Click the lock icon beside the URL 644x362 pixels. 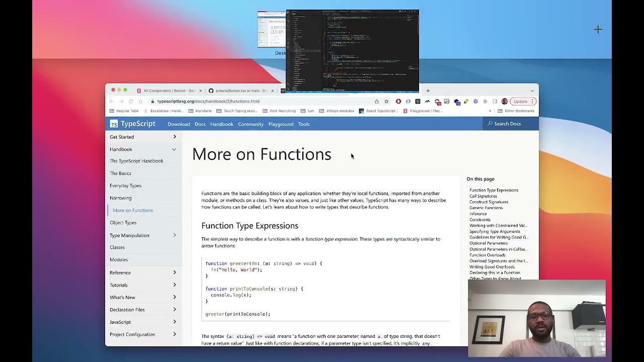pyautogui.click(x=152, y=102)
